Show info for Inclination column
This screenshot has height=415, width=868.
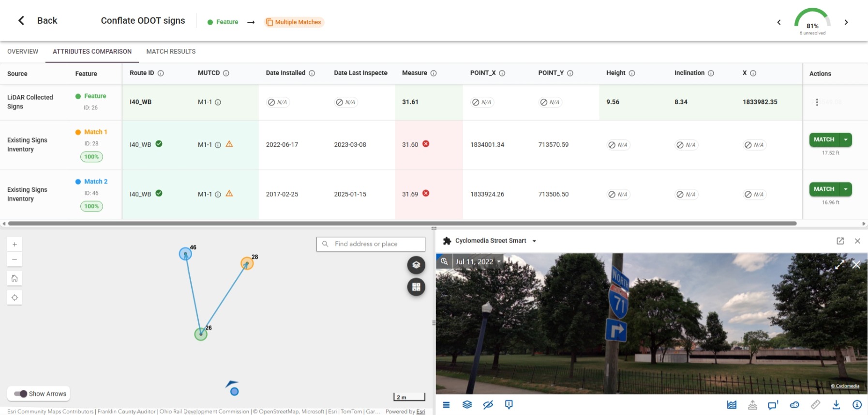(x=711, y=73)
